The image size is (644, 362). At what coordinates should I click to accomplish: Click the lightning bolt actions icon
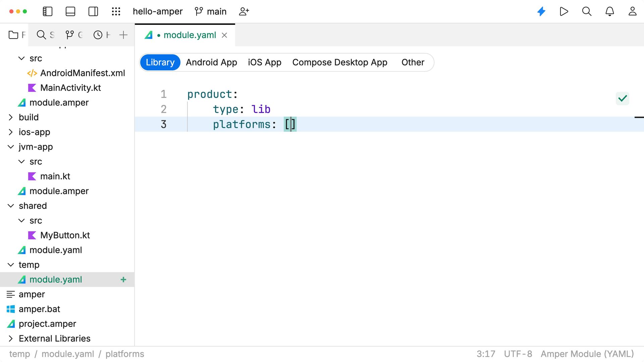tap(541, 11)
